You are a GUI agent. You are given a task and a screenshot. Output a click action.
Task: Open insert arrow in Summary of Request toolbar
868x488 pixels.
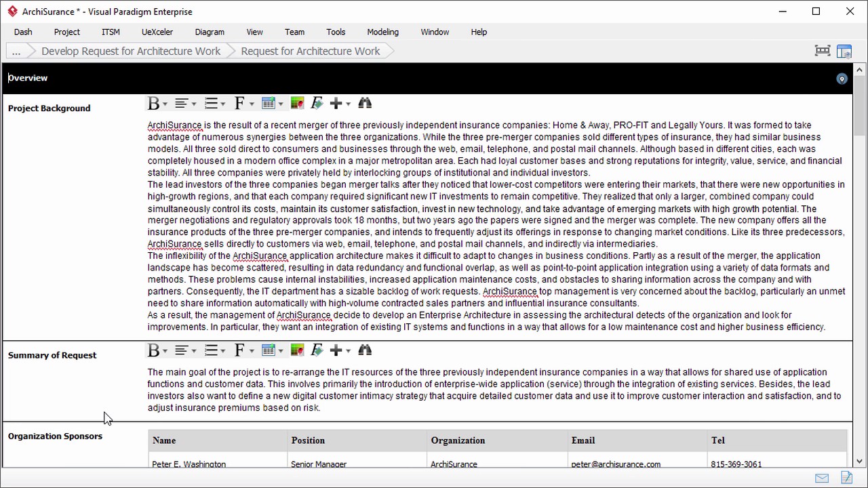point(348,351)
